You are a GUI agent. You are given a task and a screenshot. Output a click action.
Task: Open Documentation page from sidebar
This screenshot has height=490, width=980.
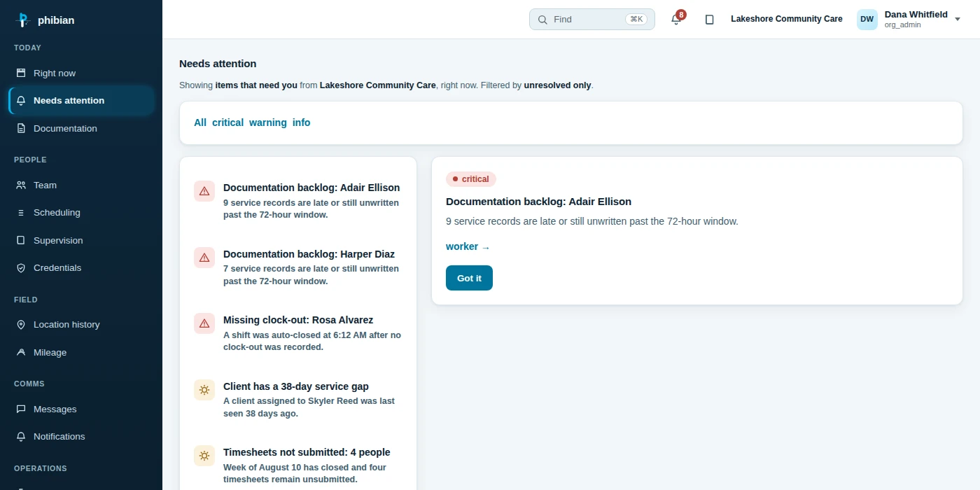coord(81,129)
